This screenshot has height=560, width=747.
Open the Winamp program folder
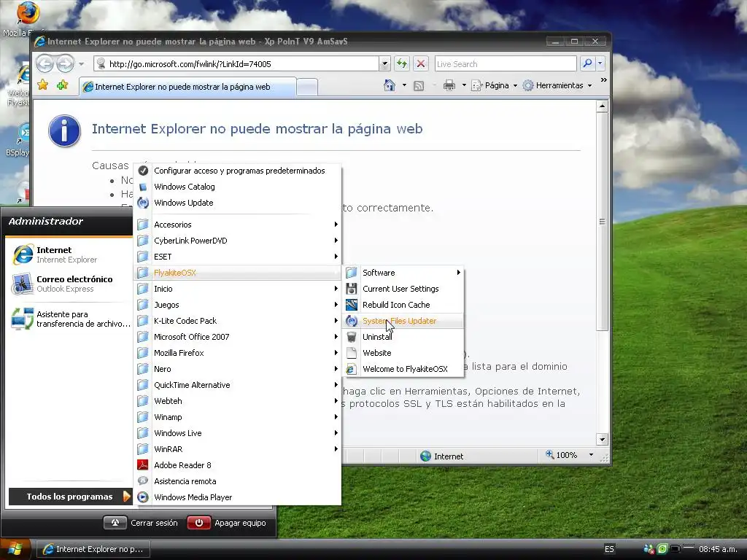[239, 417]
